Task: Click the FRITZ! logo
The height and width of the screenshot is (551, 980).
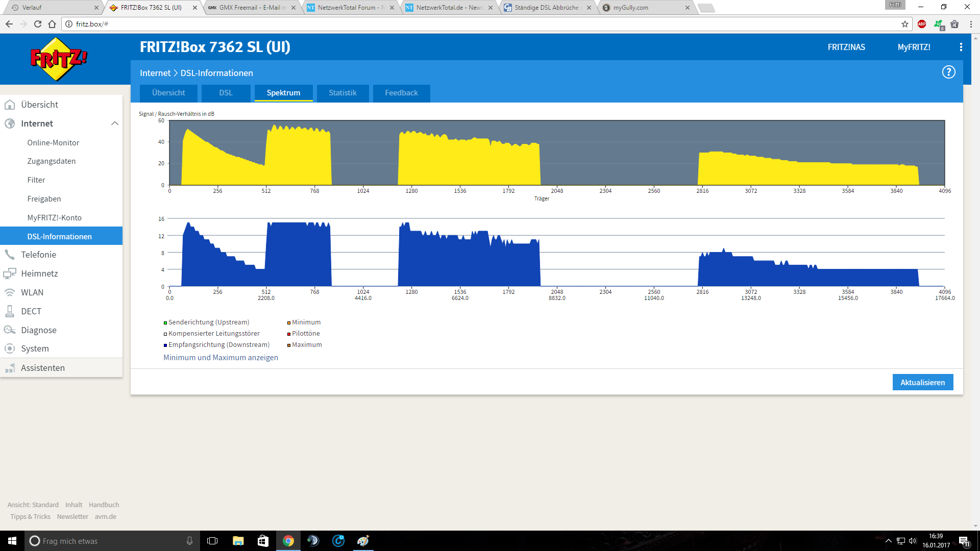Action: pos(58,59)
